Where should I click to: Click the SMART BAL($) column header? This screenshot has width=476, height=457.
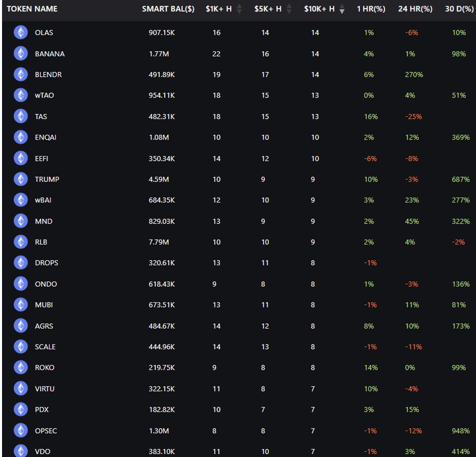click(168, 9)
